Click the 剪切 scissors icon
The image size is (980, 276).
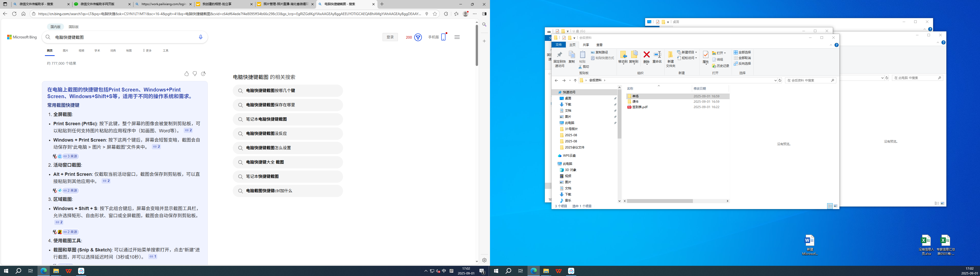point(580,67)
